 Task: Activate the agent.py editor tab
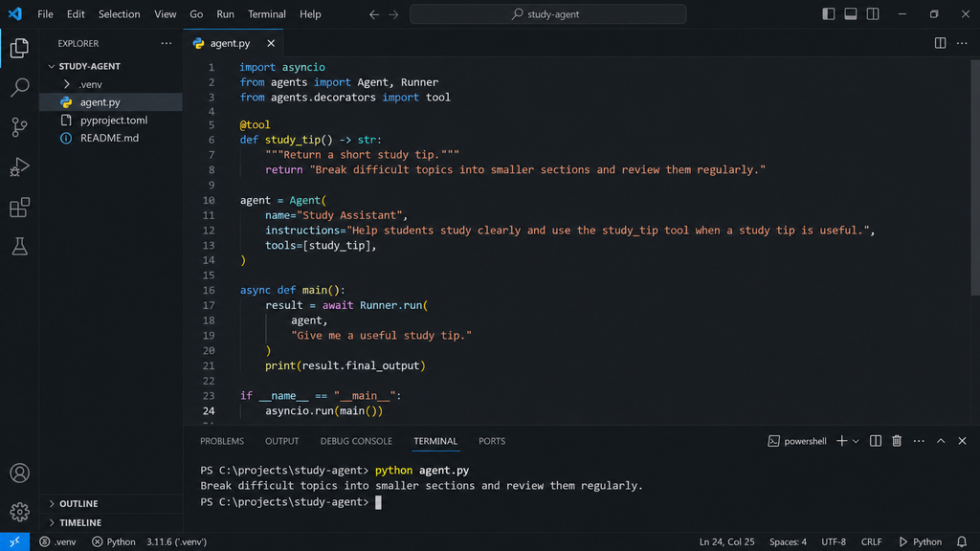tap(230, 43)
